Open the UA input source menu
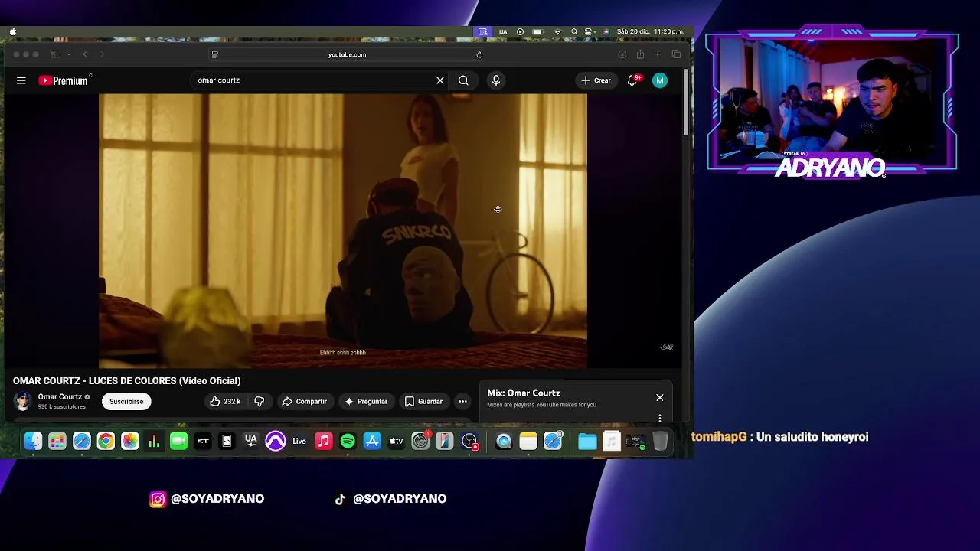980x551 pixels. coord(503,32)
